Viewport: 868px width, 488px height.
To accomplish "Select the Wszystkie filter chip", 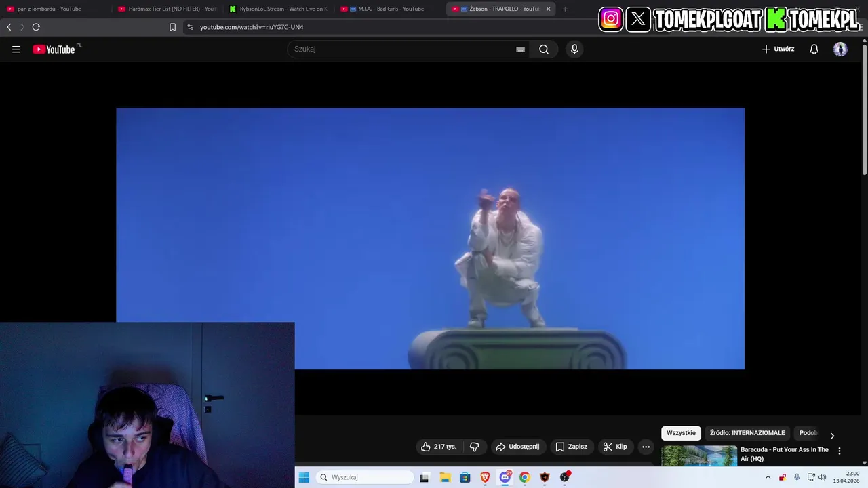I will pyautogui.click(x=681, y=433).
